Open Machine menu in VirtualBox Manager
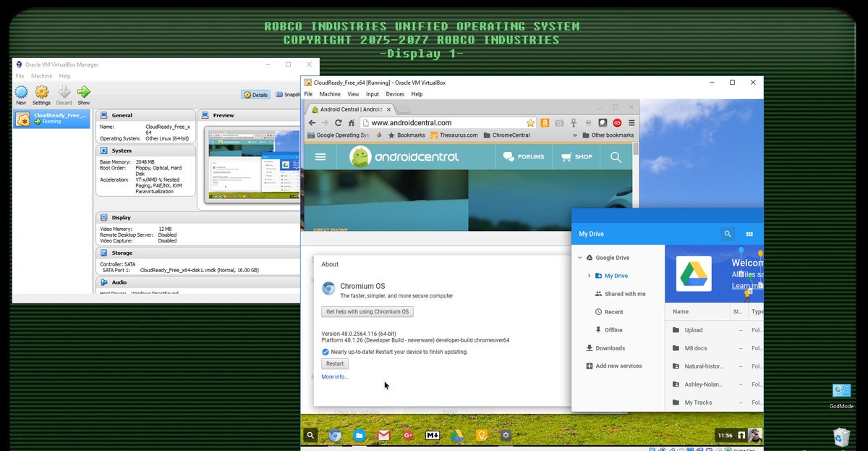This screenshot has height=451, width=868. point(41,76)
